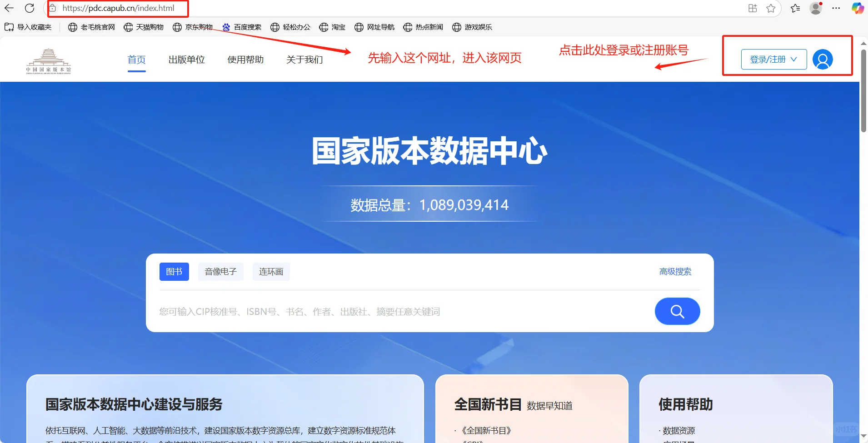
Task: Go to the 首页 navigation tab
Action: click(137, 60)
